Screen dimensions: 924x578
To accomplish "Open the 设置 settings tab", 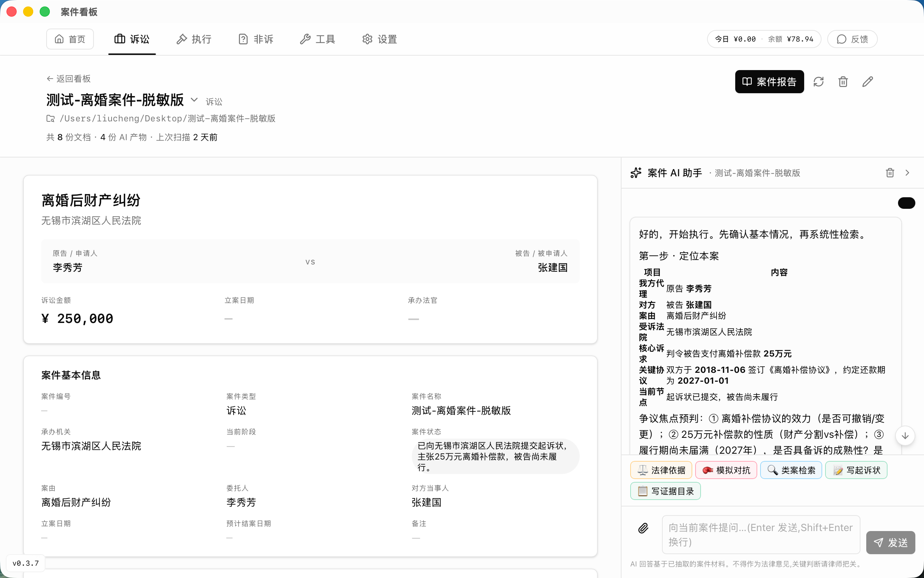I will [x=380, y=39].
